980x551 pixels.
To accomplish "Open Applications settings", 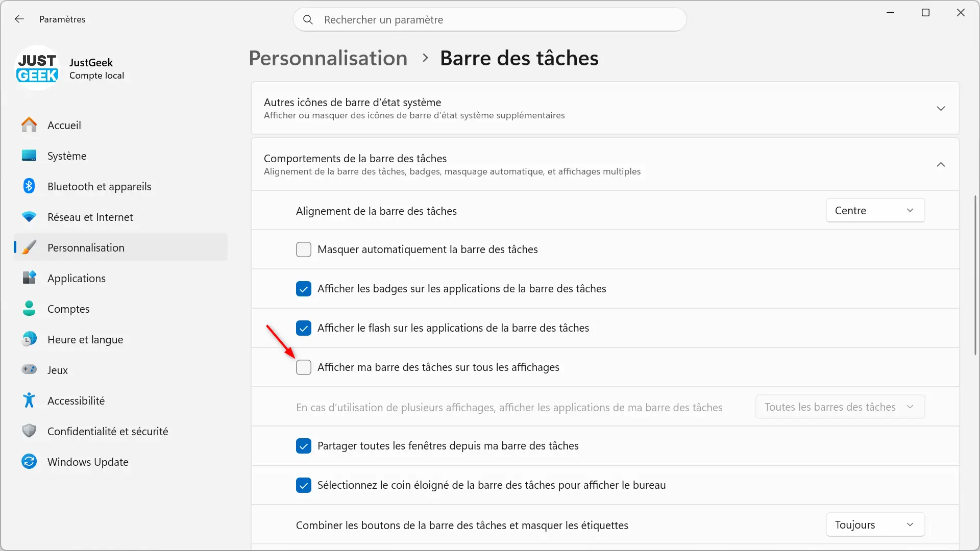I will [x=120, y=278].
